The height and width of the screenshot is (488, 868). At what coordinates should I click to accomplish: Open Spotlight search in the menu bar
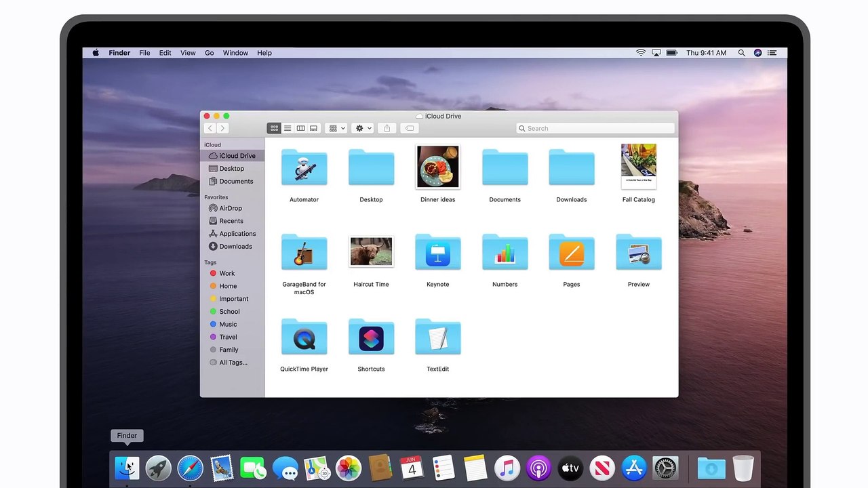point(742,53)
